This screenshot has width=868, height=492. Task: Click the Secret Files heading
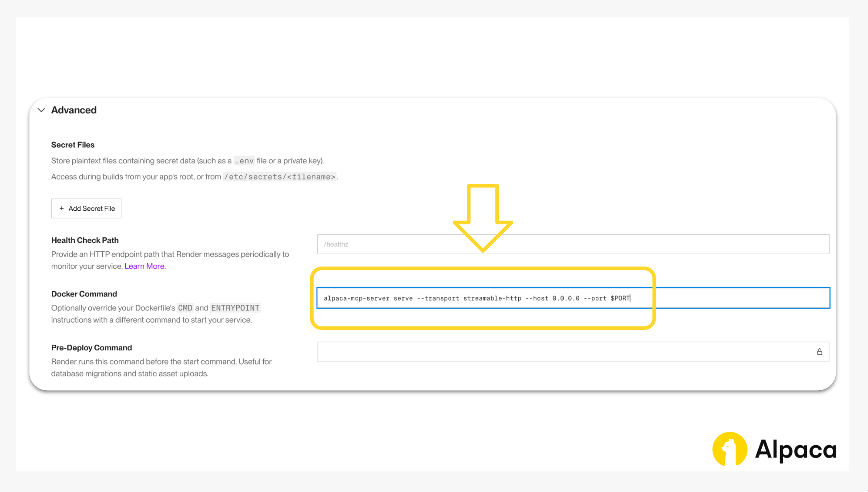pos(73,145)
